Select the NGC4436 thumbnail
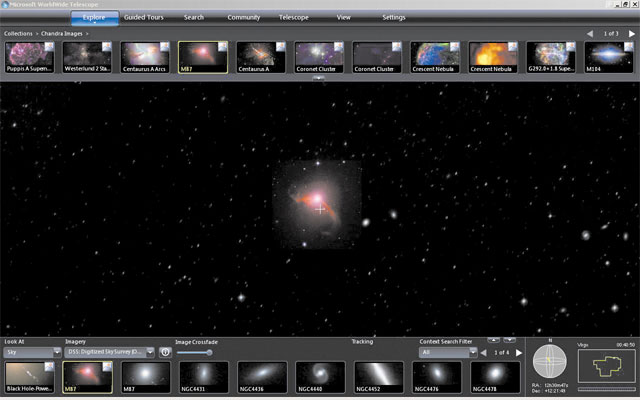Image resolution: width=640 pixels, height=400 pixels. point(262,378)
